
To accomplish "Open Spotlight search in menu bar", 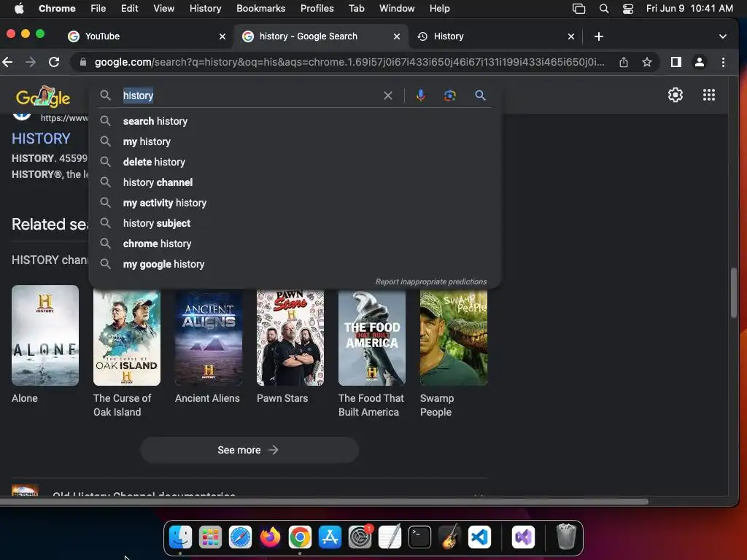I will (603, 9).
